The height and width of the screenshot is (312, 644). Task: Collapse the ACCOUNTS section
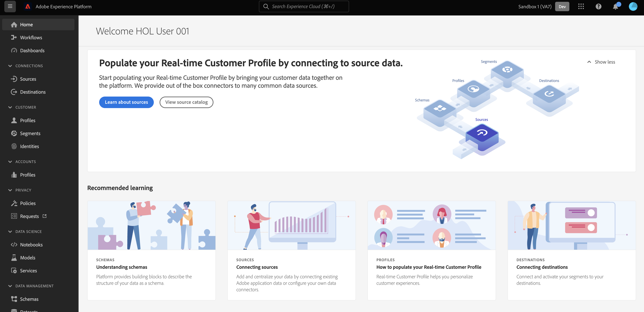[10, 162]
